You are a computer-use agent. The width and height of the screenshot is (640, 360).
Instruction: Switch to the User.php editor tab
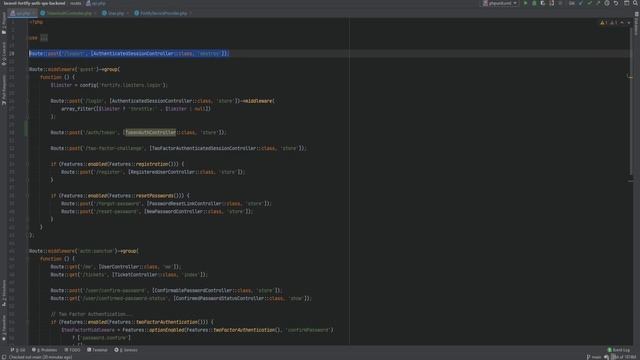click(x=115, y=13)
